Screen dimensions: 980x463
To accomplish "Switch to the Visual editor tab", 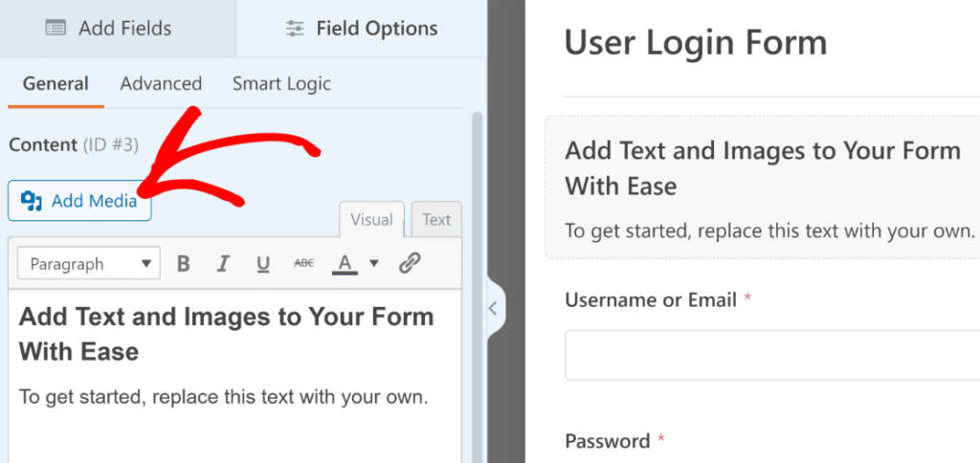I will 371,220.
